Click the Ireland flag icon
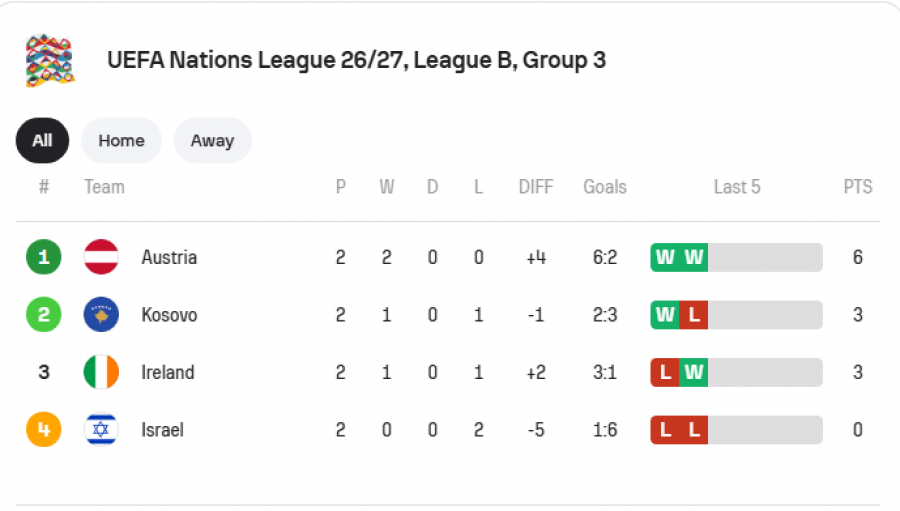The width and height of the screenshot is (900, 511). (101, 371)
